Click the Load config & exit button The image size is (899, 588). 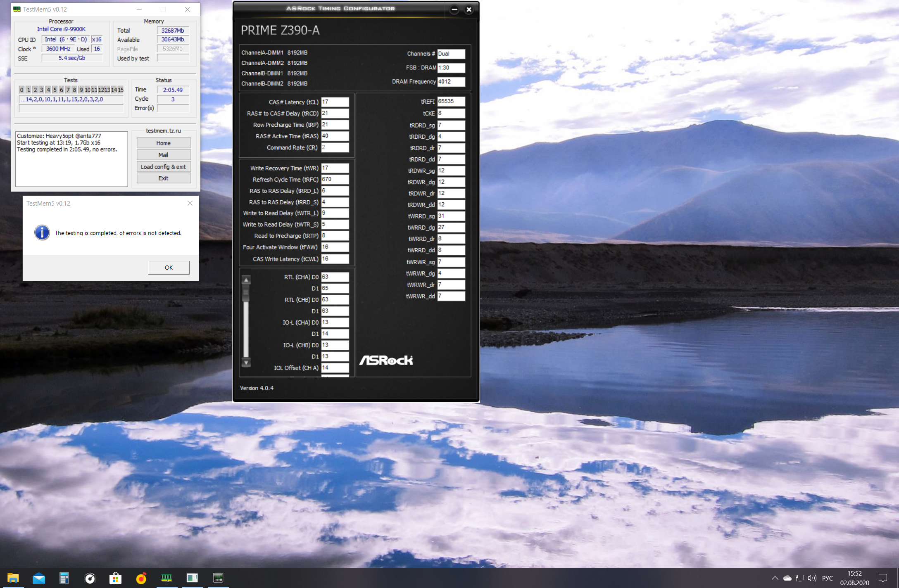pyautogui.click(x=163, y=167)
